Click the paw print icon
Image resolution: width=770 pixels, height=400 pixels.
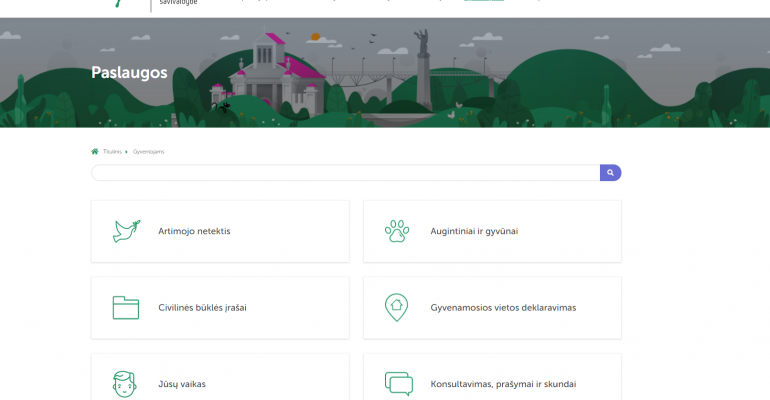(397, 231)
